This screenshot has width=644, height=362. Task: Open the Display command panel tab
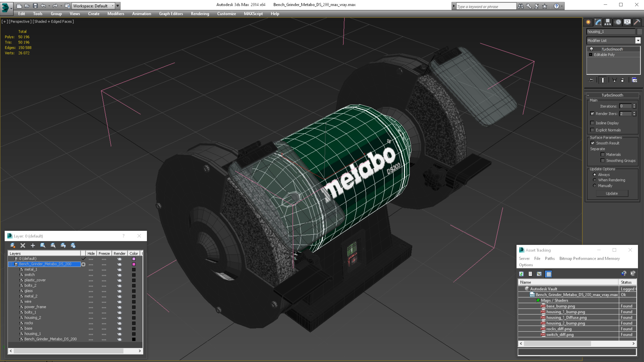(627, 22)
